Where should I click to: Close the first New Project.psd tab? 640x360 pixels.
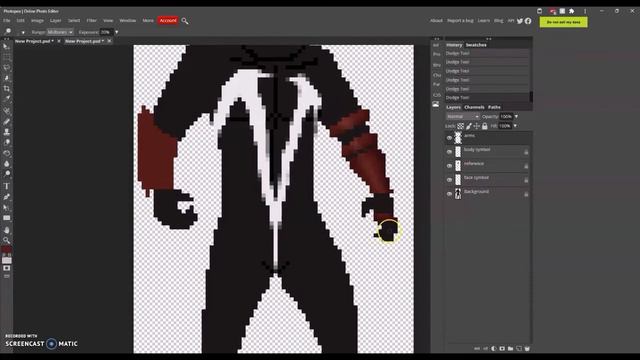coord(59,41)
